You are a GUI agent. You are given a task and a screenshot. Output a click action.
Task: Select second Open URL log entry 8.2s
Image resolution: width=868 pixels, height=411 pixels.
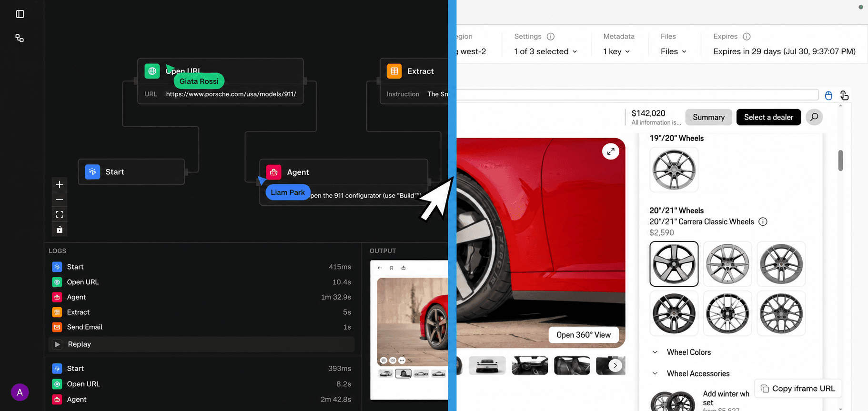click(x=202, y=384)
